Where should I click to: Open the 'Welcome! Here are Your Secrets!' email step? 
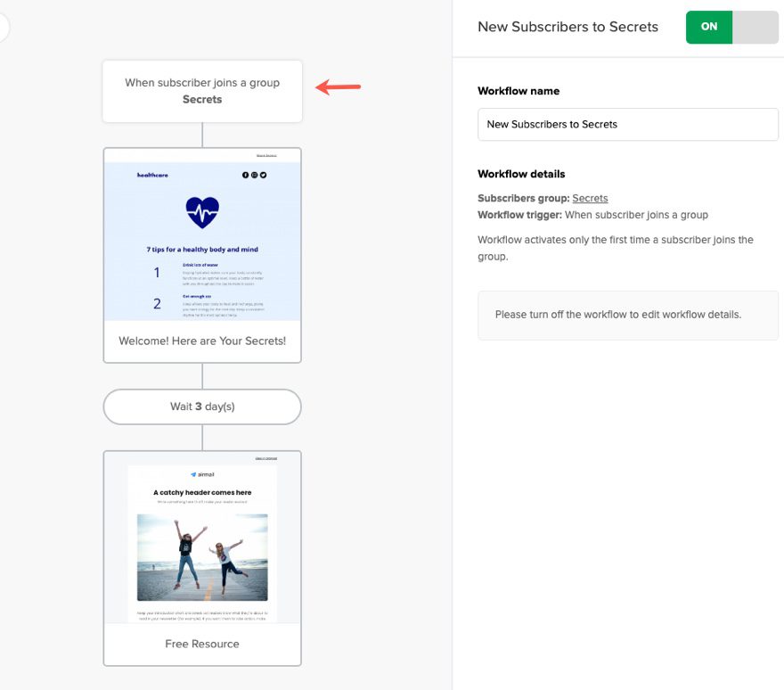pos(202,341)
